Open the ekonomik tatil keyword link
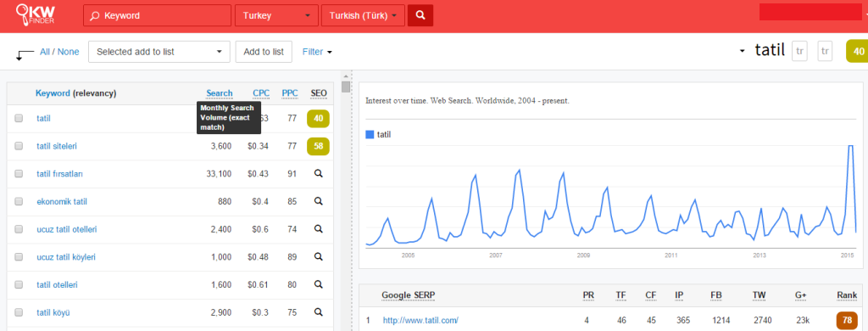This screenshot has width=868, height=331. (x=61, y=201)
